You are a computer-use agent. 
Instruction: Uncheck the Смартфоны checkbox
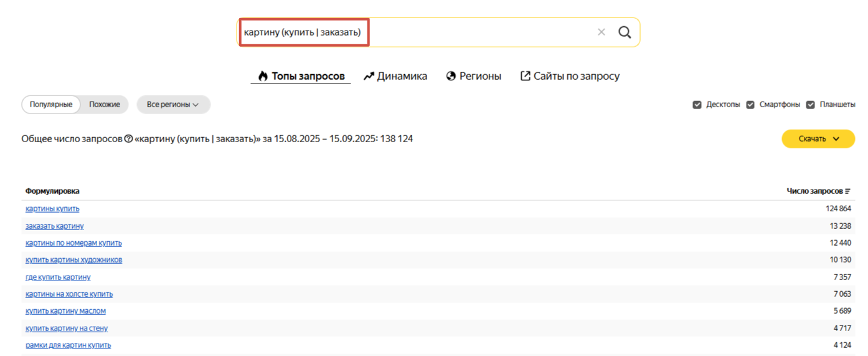[x=750, y=105]
